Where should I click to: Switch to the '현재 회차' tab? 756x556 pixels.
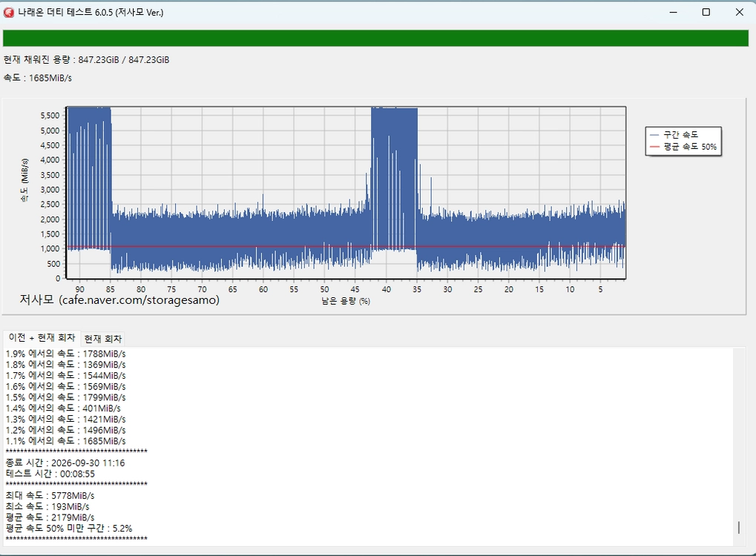pyautogui.click(x=102, y=339)
